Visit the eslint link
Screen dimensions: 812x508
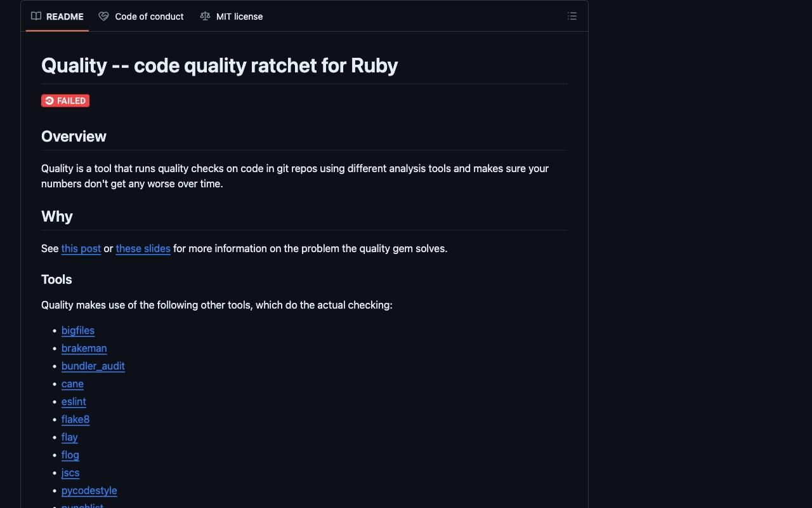point(74,401)
